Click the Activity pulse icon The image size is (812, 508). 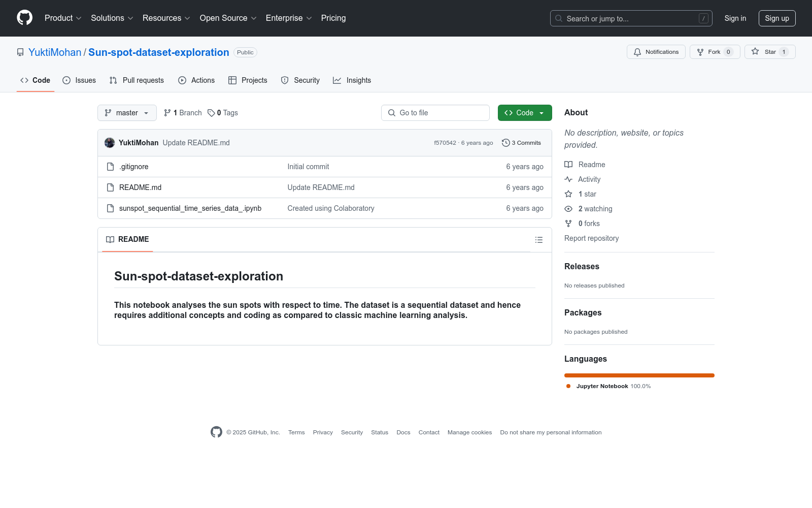568,179
